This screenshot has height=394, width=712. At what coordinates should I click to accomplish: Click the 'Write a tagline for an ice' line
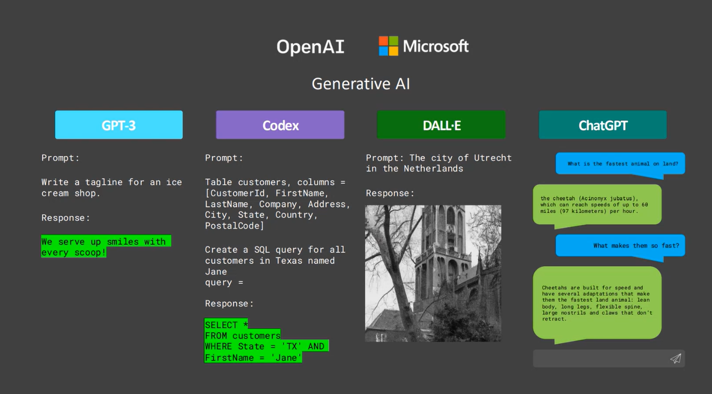112,182
